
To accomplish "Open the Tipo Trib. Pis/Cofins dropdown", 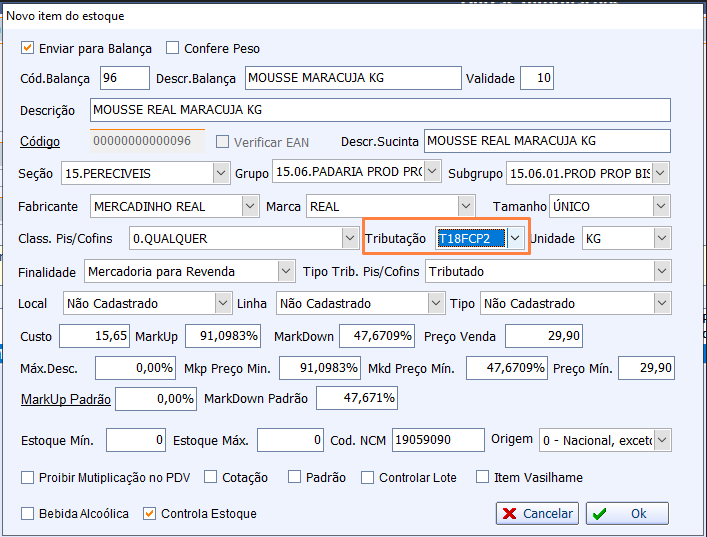I will 661,271.
